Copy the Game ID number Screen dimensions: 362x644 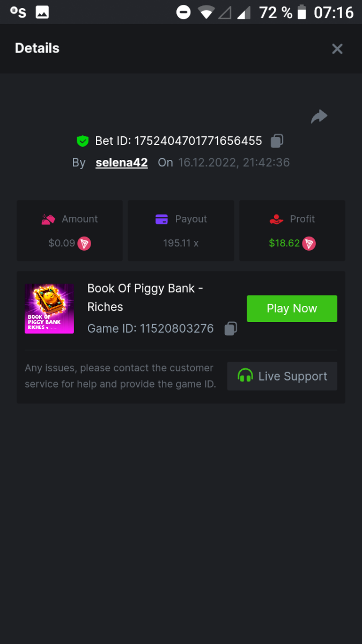click(231, 328)
